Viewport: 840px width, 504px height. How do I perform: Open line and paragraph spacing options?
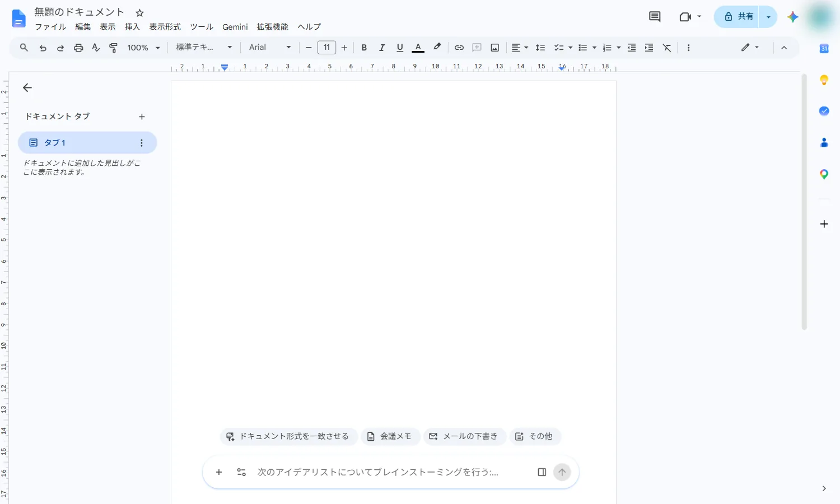540,48
